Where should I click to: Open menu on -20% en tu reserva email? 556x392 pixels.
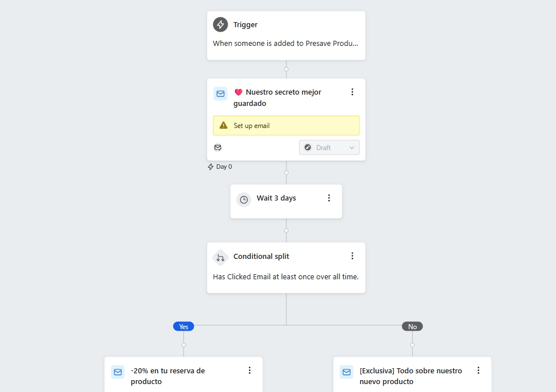250,370
